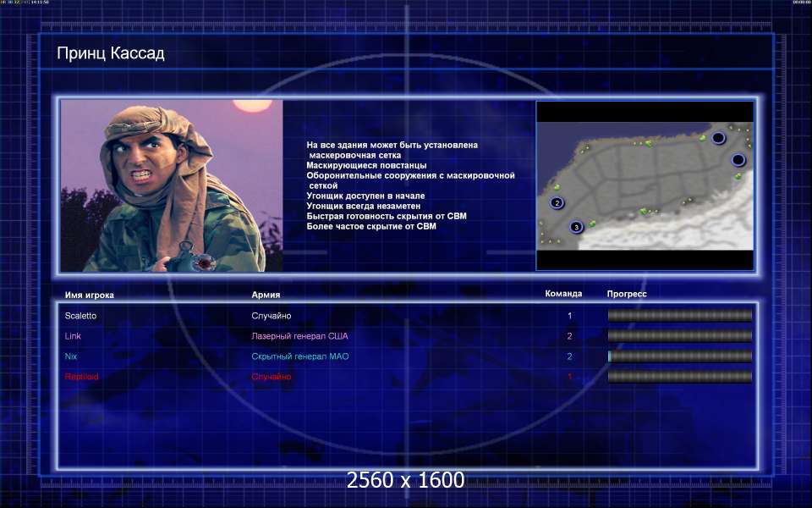Select player name Nix
Image resolution: width=812 pixels, height=508 pixels.
click(71, 356)
